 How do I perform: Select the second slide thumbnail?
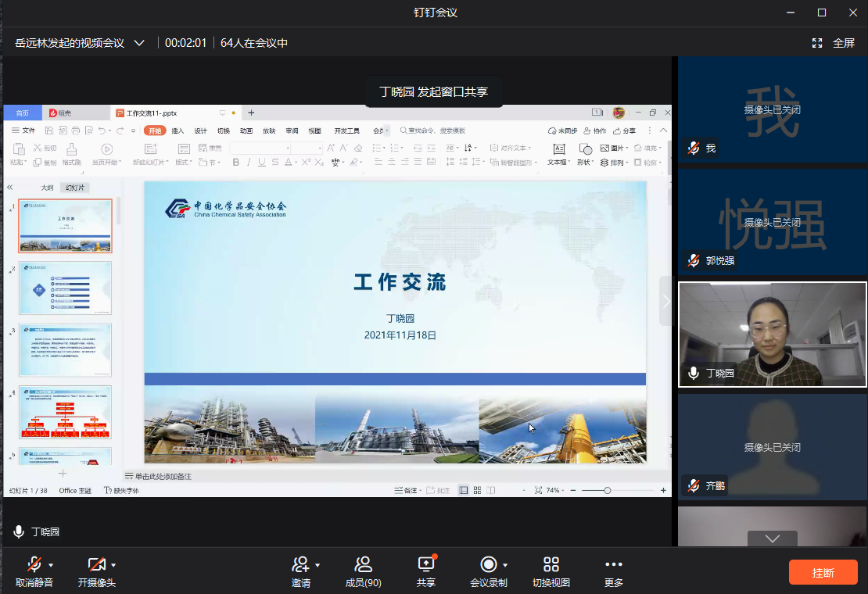pyautogui.click(x=65, y=288)
